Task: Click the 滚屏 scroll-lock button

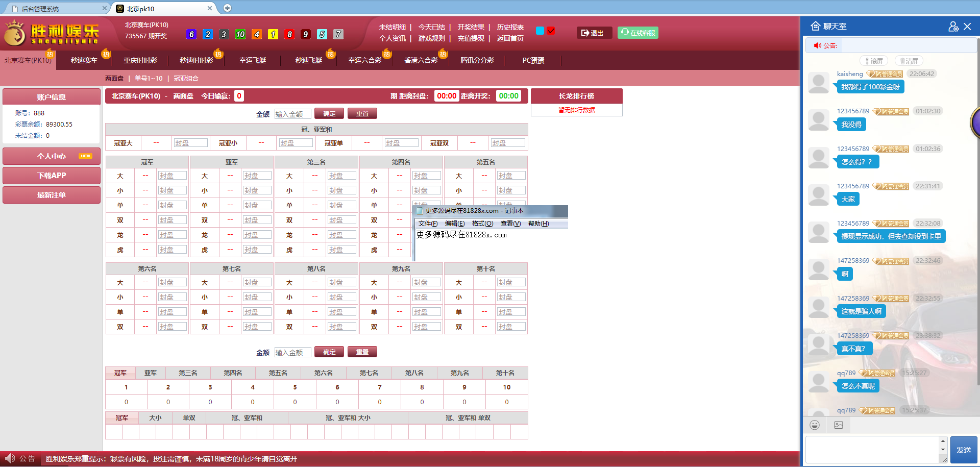Action: coord(874,61)
